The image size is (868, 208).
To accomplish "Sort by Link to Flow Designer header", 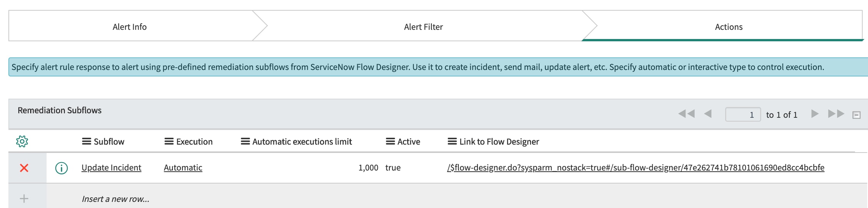I will pos(499,142).
